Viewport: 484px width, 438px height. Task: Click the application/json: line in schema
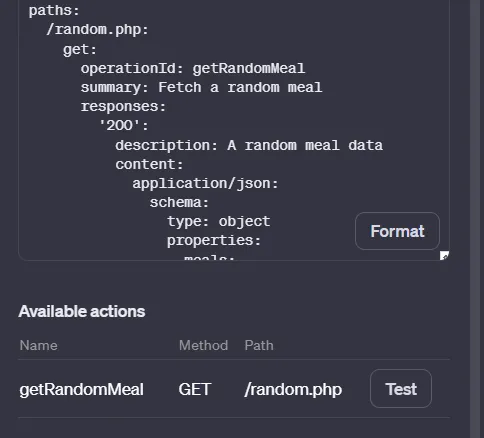click(205, 184)
